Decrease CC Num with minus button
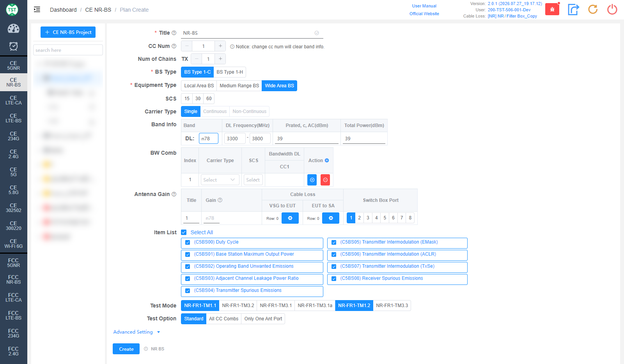 coord(187,46)
